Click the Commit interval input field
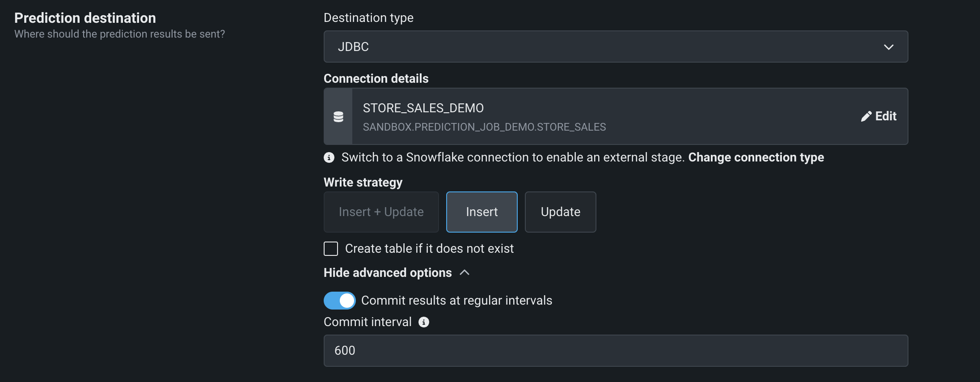Screen dimensions: 980x382 tap(615, 351)
